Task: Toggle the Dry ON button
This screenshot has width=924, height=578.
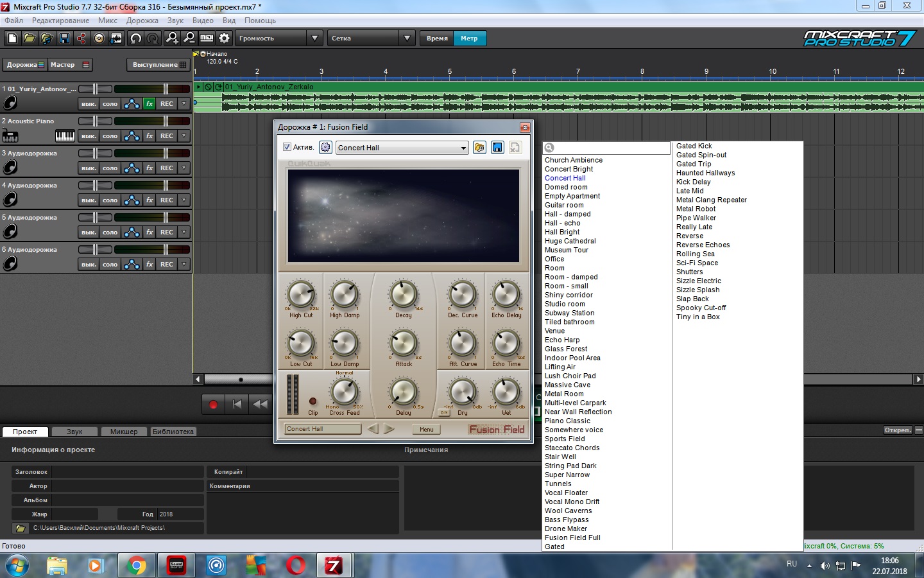Action: click(444, 413)
